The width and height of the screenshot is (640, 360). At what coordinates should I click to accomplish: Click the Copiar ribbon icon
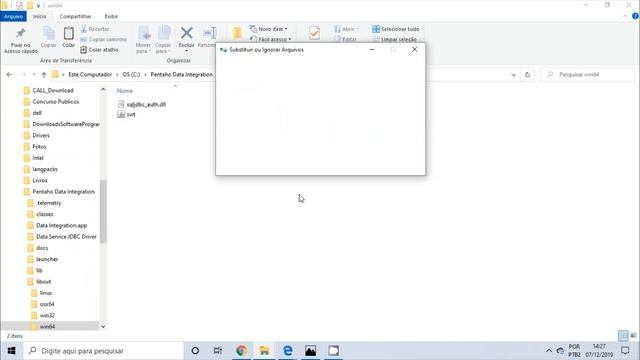click(x=49, y=33)
